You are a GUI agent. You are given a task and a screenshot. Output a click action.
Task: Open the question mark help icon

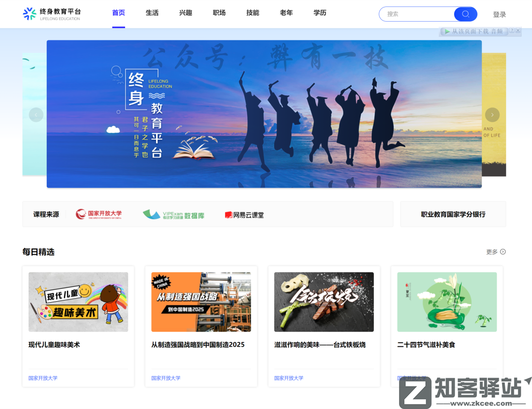coord(511,31)
